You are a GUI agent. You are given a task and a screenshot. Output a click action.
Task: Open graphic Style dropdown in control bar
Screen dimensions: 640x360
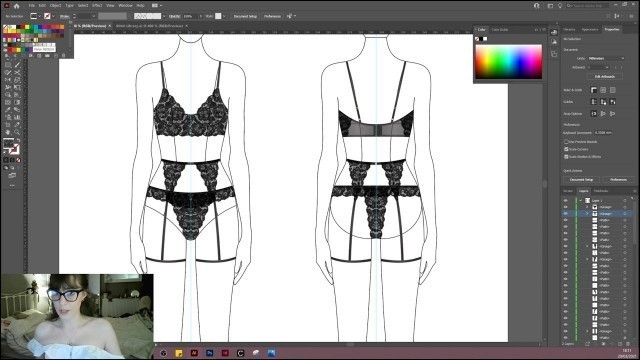click(x=224, y=16)
